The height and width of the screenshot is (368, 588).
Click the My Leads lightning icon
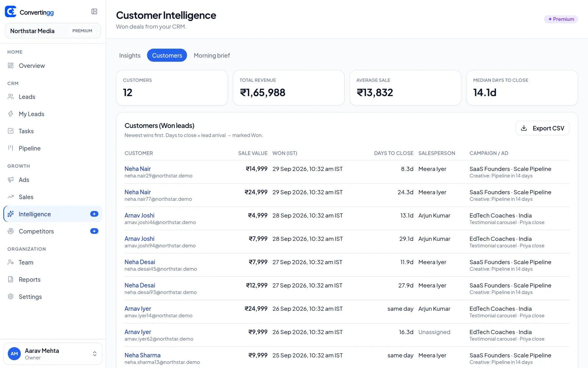(x=11, y=114)
